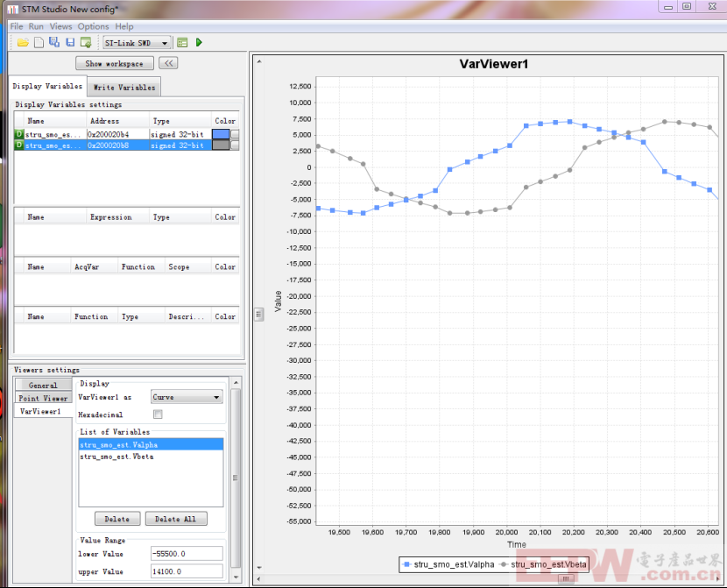Click the AcqVar column header
The image size is (727, 588).
(94, 266)
